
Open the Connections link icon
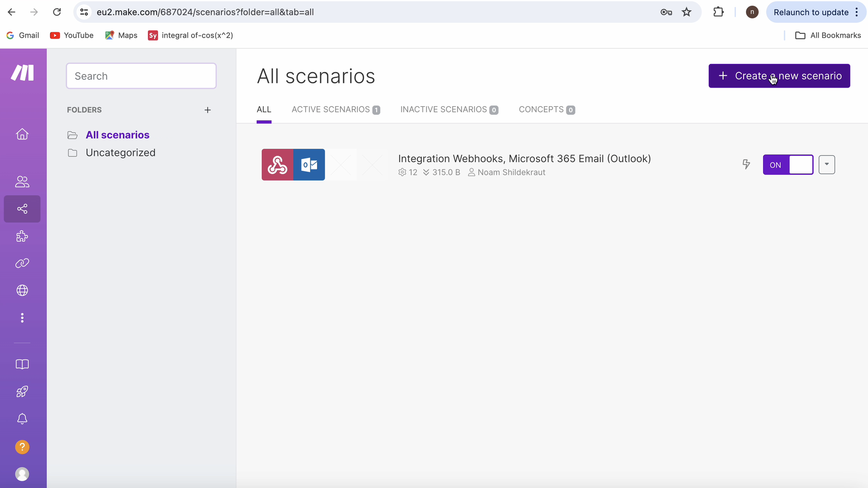(22, 263)
